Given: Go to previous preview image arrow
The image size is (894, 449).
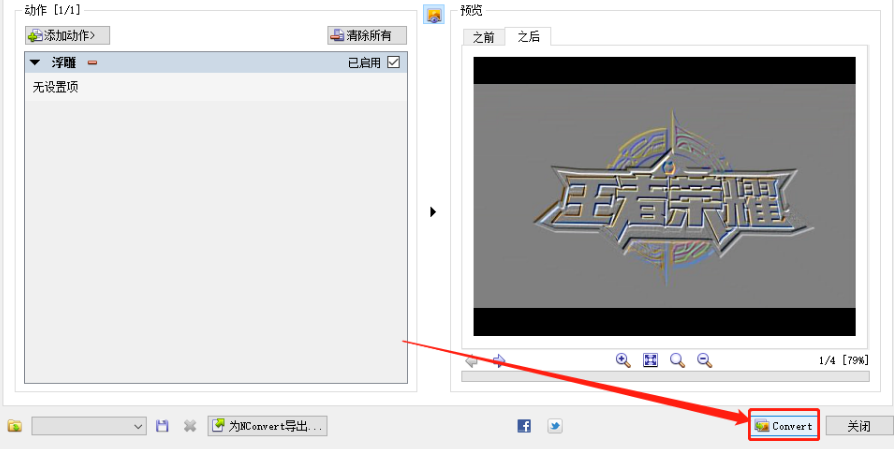Looking at the screenshot, I should click(x=473, y=360).
